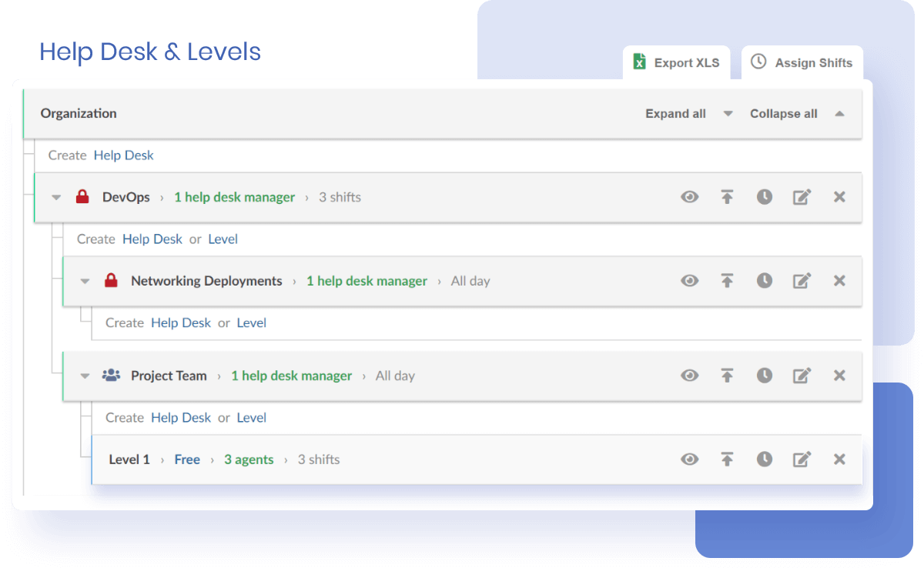Toggle visibility of Level 1 row
Screen dimensions: 924x568
[x=689, y=459]
